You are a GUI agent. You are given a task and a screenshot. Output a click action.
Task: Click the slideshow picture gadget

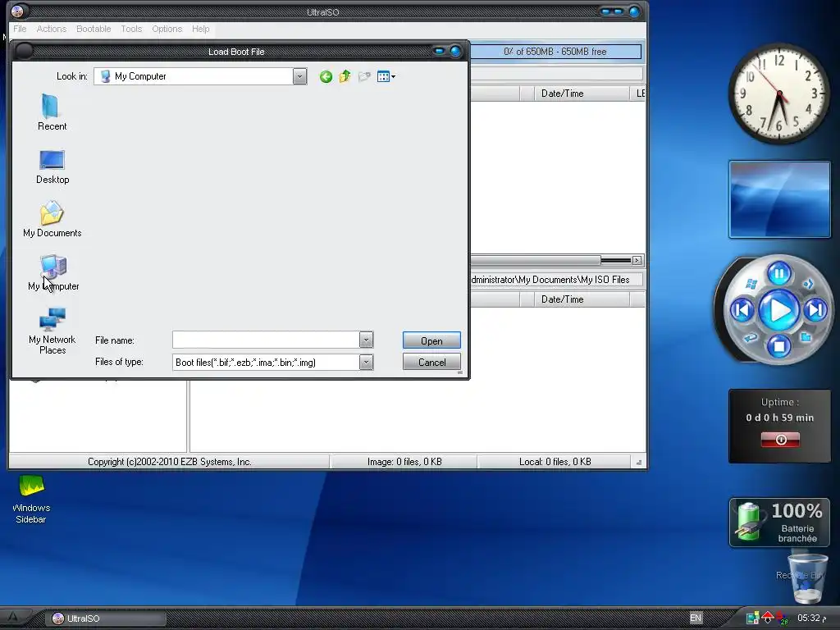pos(779,199)
